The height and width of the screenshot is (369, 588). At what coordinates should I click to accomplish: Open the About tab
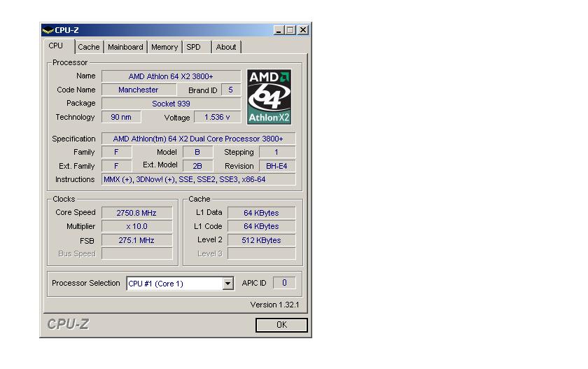pyautogui.click(x=225, y=47)
